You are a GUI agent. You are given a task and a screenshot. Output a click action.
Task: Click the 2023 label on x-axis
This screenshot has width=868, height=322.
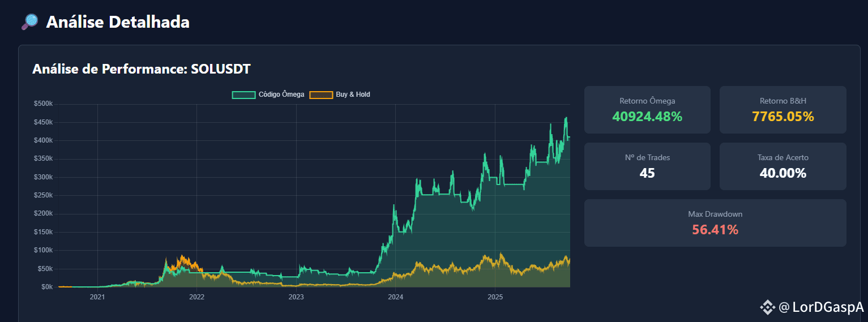pyautogui.click(x=296, y=297)
